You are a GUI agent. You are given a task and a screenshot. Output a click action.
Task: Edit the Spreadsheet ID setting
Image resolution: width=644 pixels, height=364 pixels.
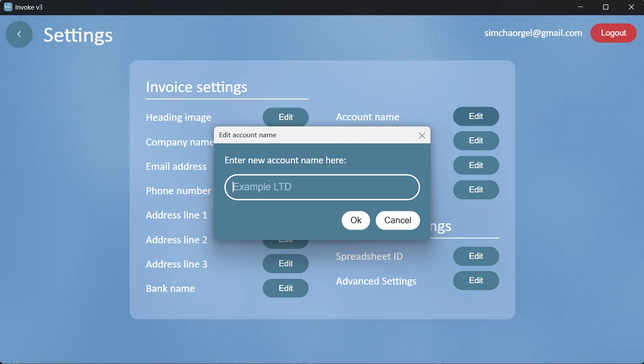pos(476,256)
